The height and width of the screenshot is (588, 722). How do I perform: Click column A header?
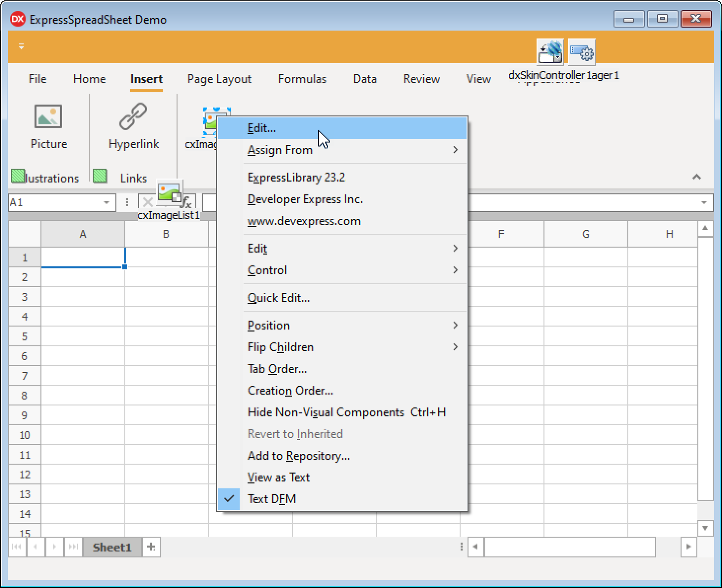[x=83, y=234]
